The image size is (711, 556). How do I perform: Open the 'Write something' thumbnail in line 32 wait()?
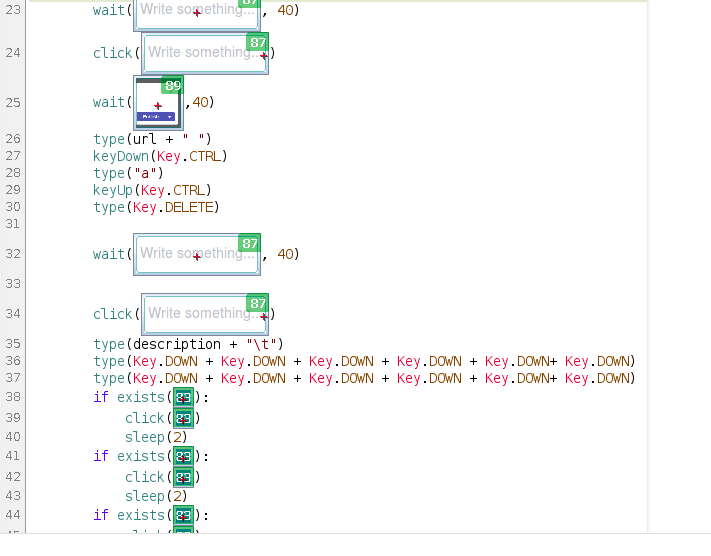pos(197,254)
